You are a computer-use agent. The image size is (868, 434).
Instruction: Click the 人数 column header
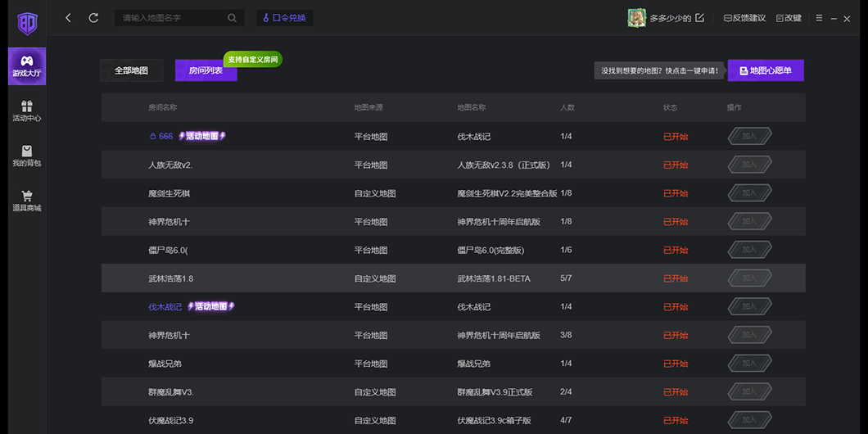click(567, 107)
